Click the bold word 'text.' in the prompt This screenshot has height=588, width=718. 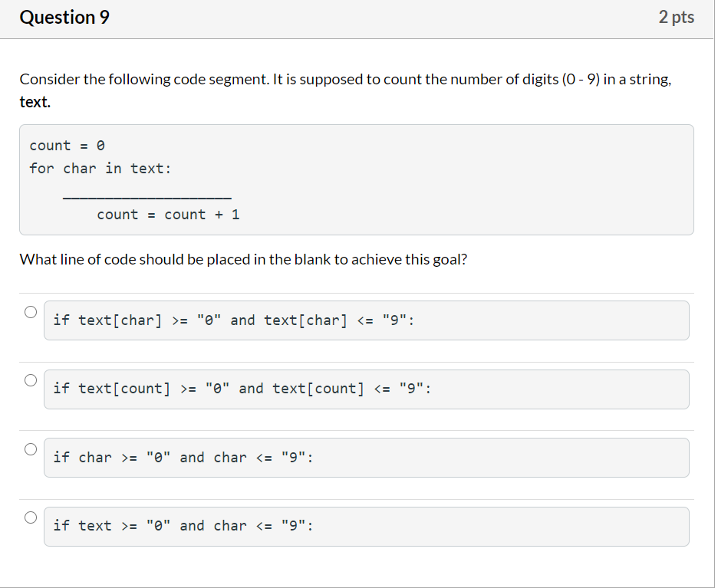coord(35,102)
